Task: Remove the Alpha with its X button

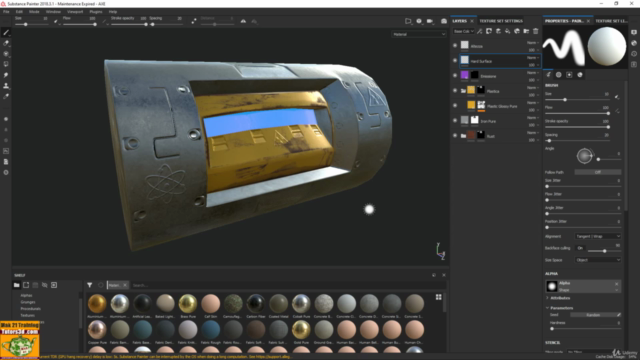Action: point(617,284)
